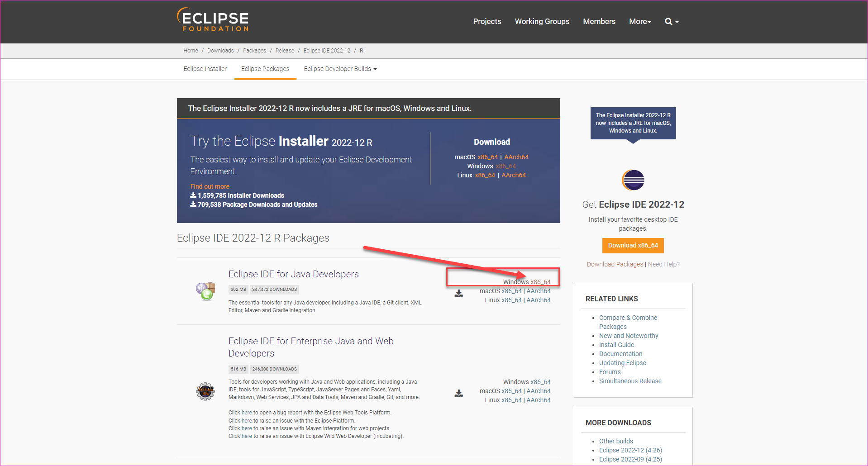Open the Working Groups menu item
This screenshot has width=868, height=466.
pyautogui.click(x=542, y=21)
